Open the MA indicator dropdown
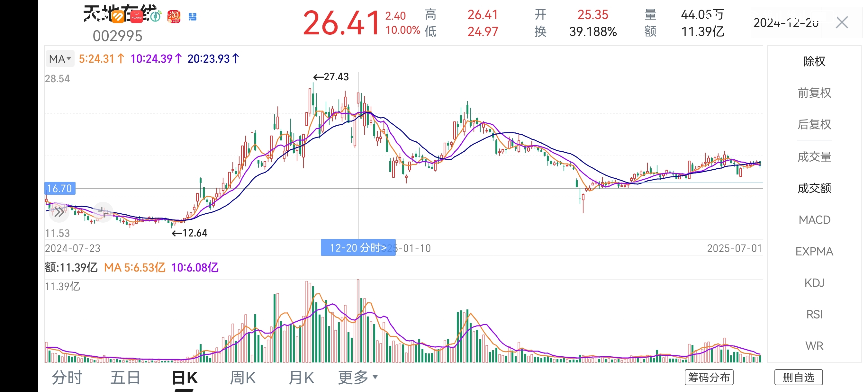Image resolution: width=868 pixels, height=392 pixels. [x=60, y=59]
